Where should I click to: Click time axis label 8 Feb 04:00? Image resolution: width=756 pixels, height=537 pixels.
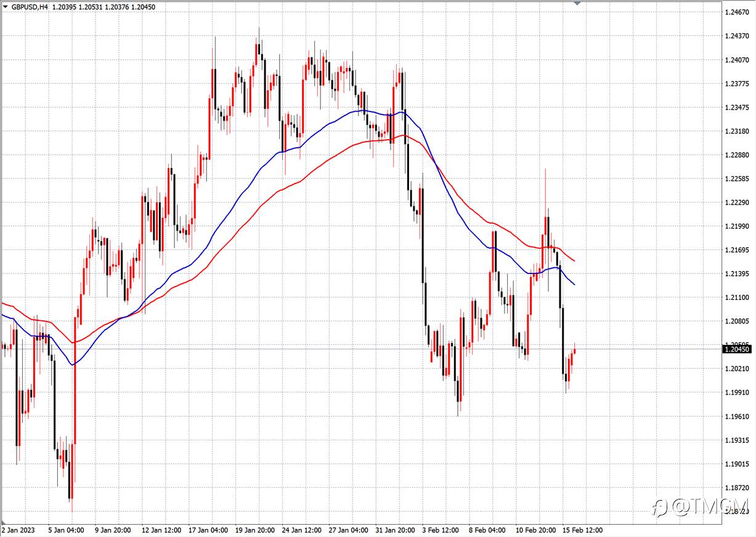487,530
